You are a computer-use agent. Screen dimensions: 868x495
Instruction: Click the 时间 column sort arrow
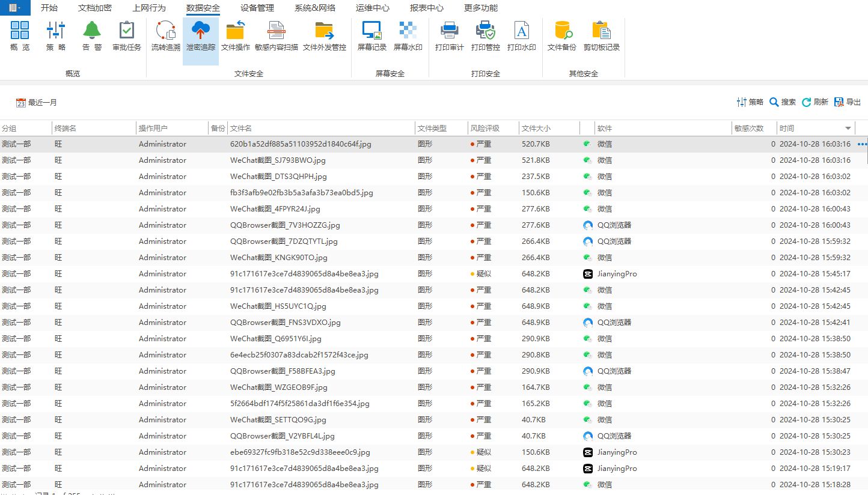[848, 129]
